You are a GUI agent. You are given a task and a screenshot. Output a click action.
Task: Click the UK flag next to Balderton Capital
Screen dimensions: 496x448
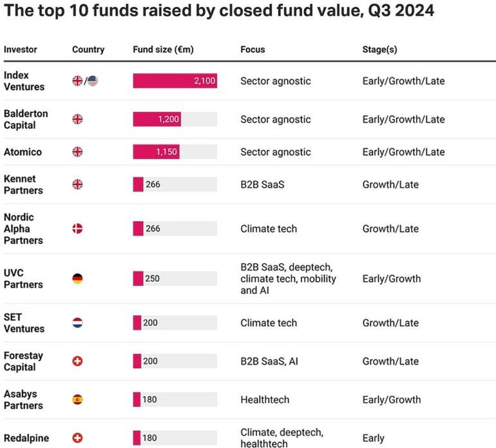77,119
